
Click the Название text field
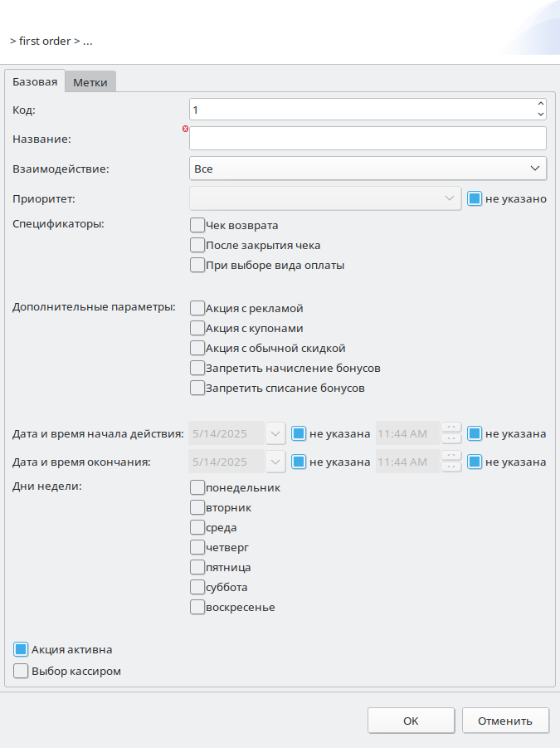click(368, 138)
